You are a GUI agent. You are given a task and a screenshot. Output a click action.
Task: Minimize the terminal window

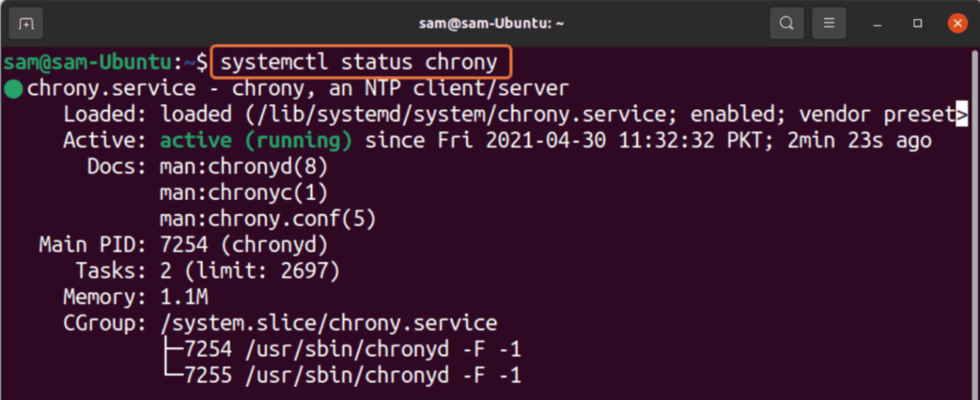click(878, 24)
